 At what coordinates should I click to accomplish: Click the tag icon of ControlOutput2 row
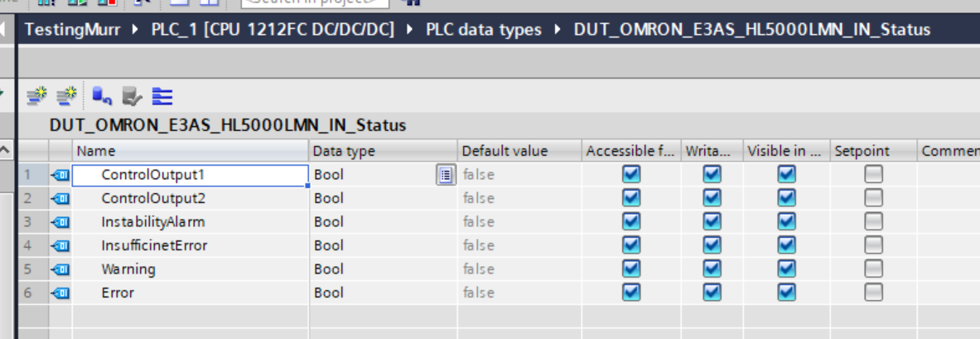[60, 199]
